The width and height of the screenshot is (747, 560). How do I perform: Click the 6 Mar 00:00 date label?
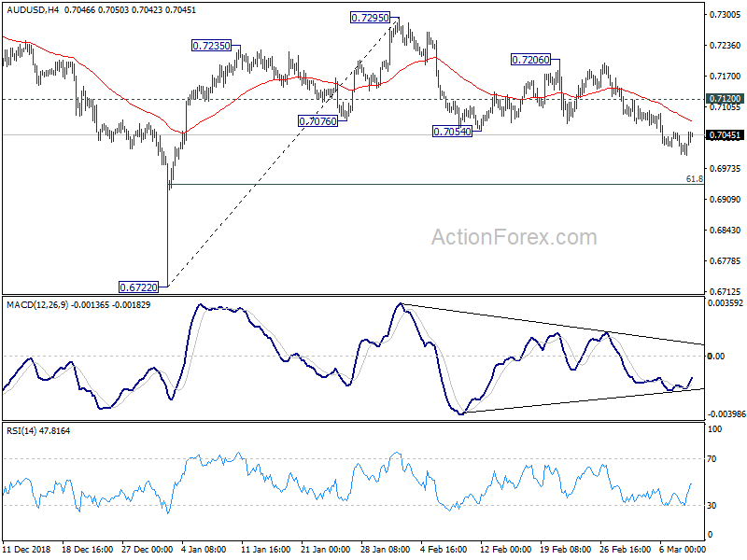(x=683, y=549)
